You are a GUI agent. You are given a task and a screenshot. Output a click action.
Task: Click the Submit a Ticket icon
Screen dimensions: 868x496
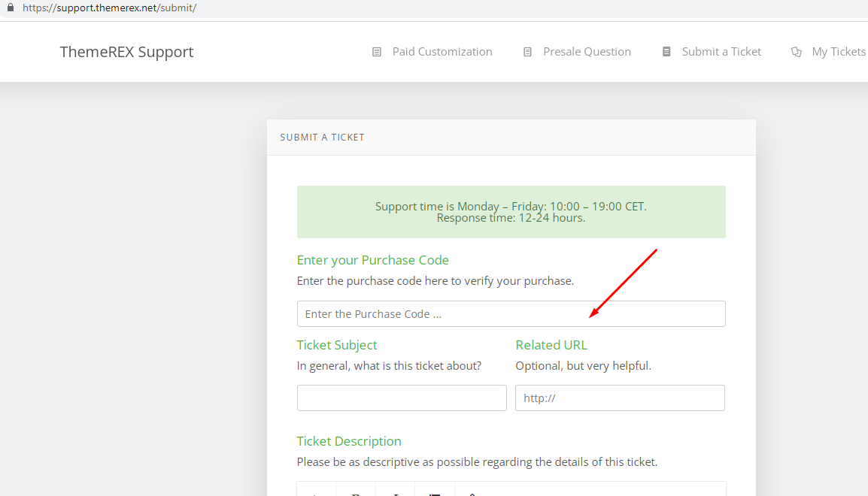click(x=666, y=51)
